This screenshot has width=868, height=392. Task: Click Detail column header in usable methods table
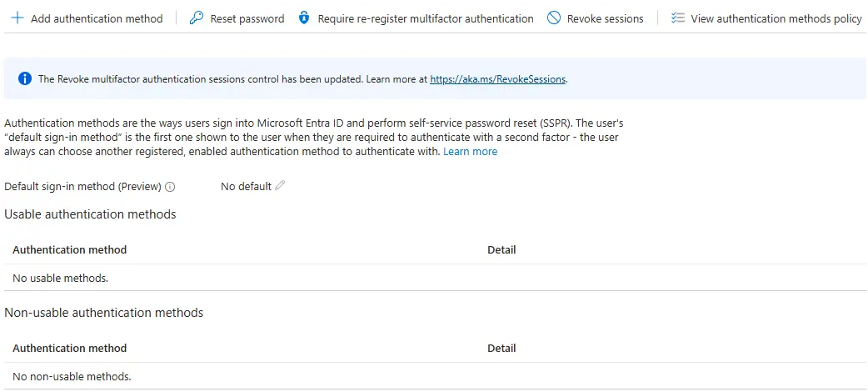pyautogui.click(x=501, y=249)
